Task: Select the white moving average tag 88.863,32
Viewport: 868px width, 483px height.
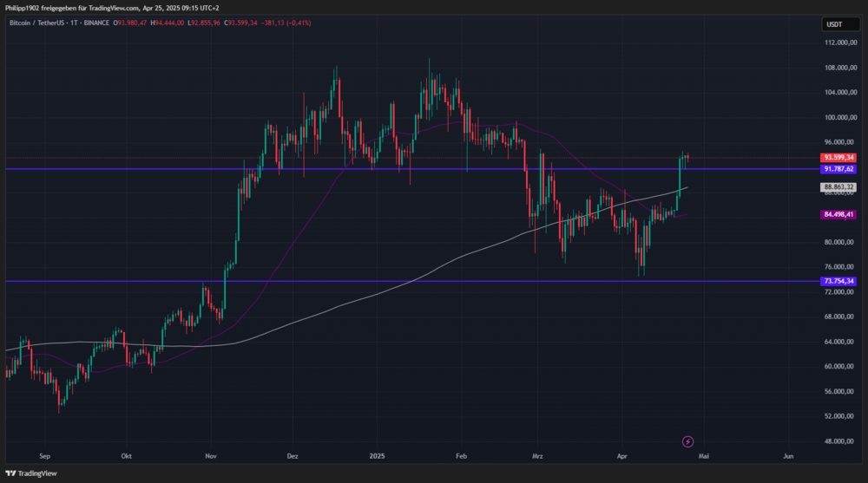Action: (838, 187)
